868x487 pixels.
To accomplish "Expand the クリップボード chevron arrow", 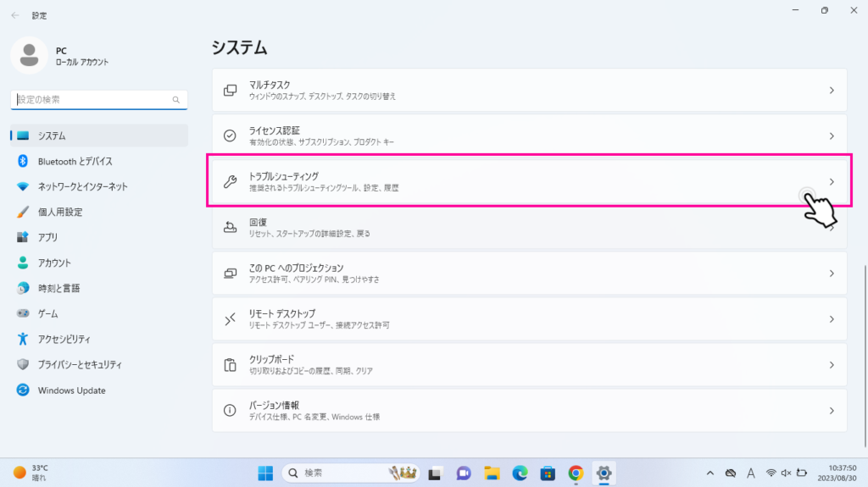I will 832,365.
